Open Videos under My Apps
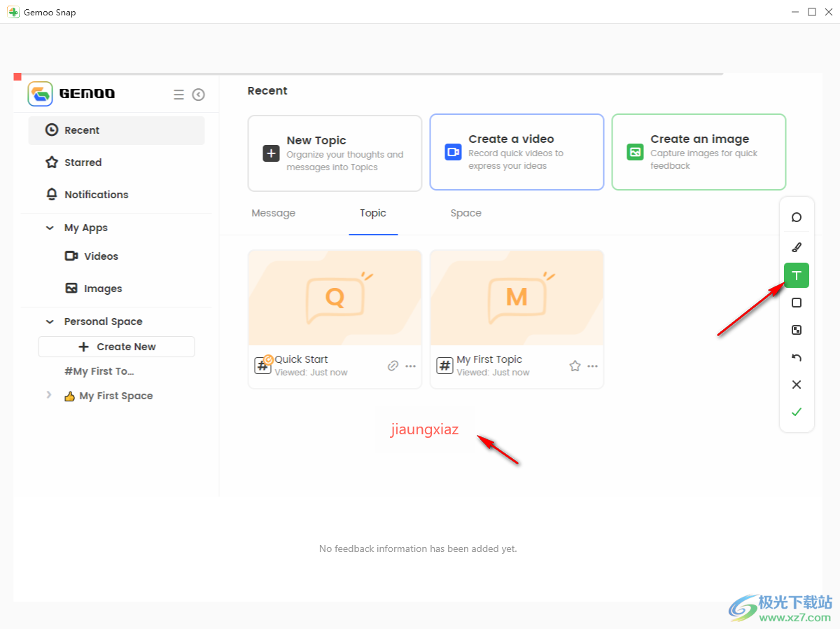Screen dimensions: 840x629 click(101, 256)
